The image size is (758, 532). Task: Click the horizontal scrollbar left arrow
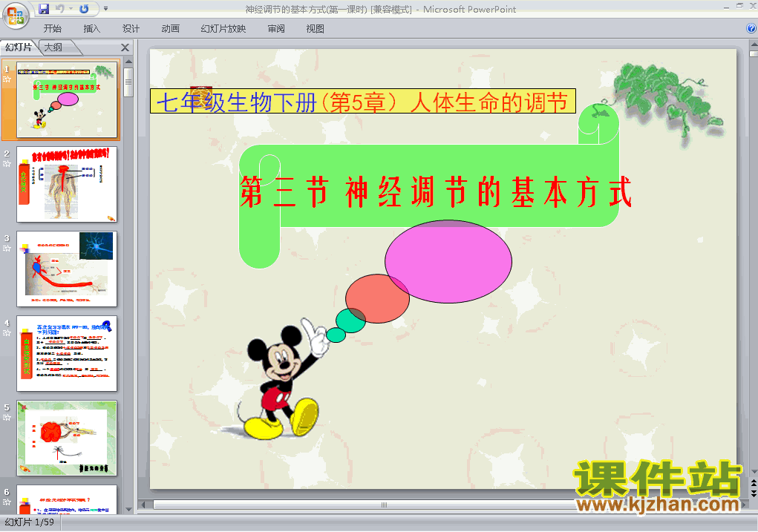click(x=143, y=505)
